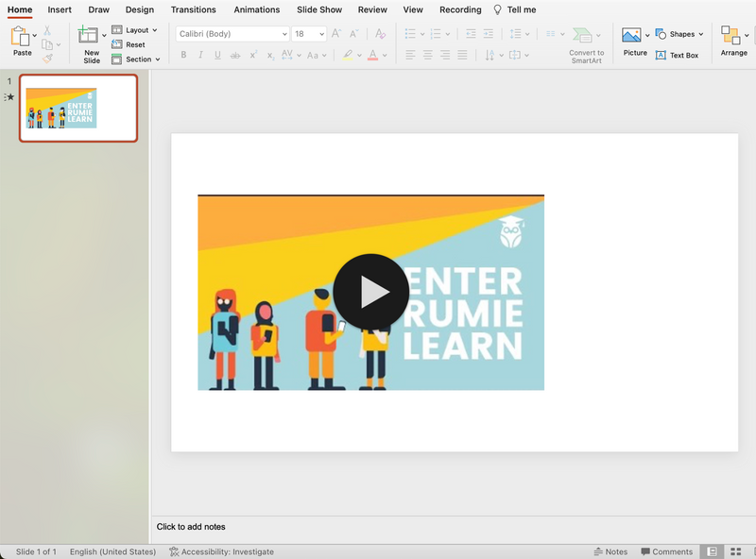Expand the New Slide dropdown arrow

click(104, 35)
